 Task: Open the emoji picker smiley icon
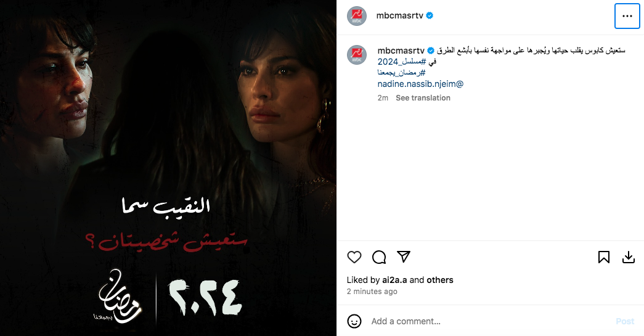(x=354, y=321)
